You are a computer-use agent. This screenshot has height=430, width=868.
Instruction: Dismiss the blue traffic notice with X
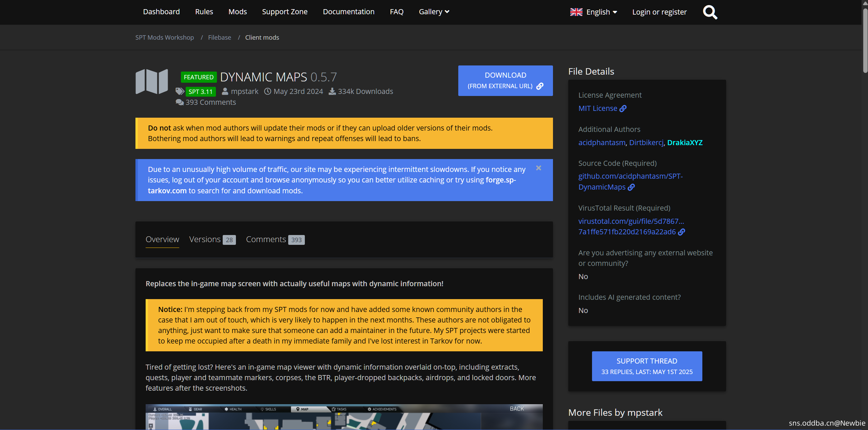tap(539, 168)
